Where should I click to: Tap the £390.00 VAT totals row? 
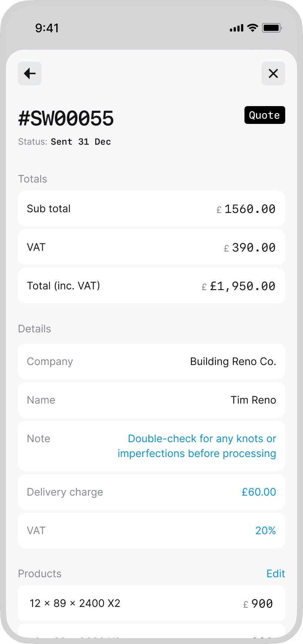151,247
